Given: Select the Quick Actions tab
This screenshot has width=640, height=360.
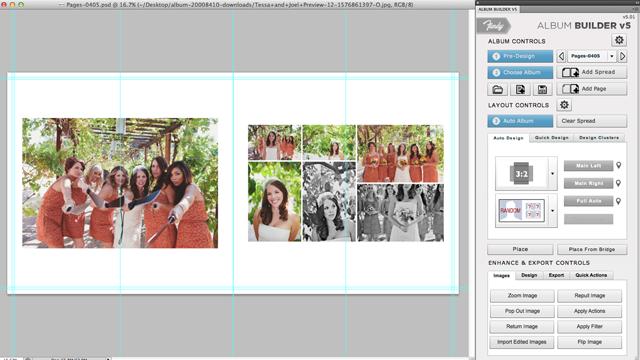Looking at the screenshot, I should (591, 276).
